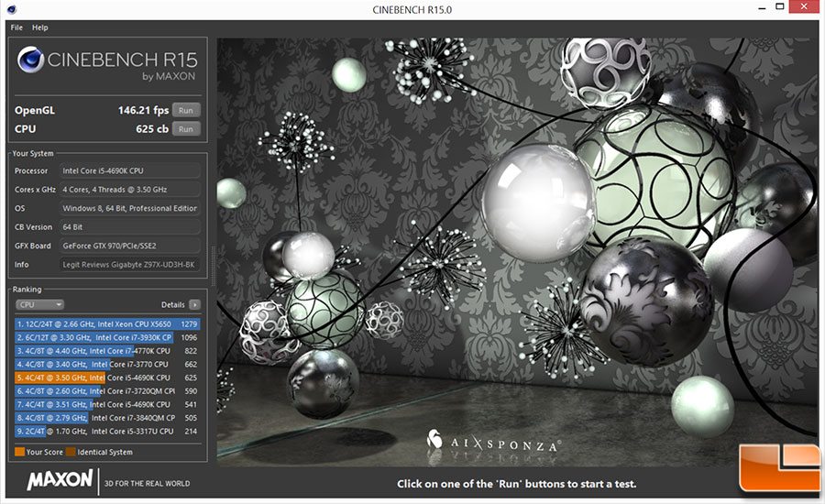The image size is (825, 504).
Task: Select highlighted ranking row scoring 625
Action: click(107, 378)
